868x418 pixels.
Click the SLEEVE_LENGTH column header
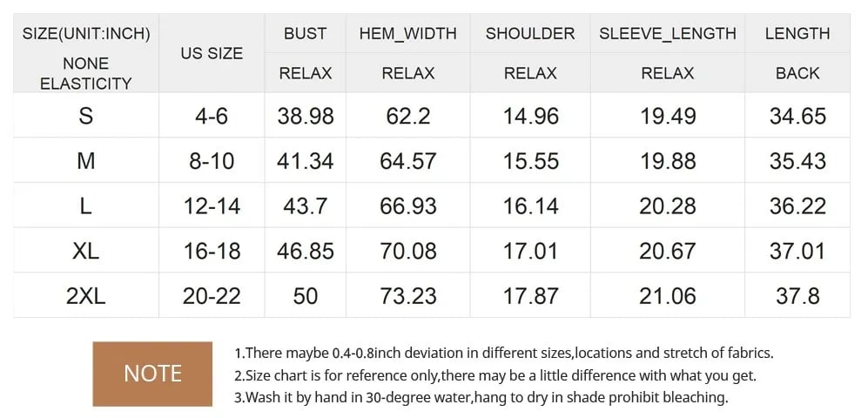pyautogui.click(x=667, y=34)
